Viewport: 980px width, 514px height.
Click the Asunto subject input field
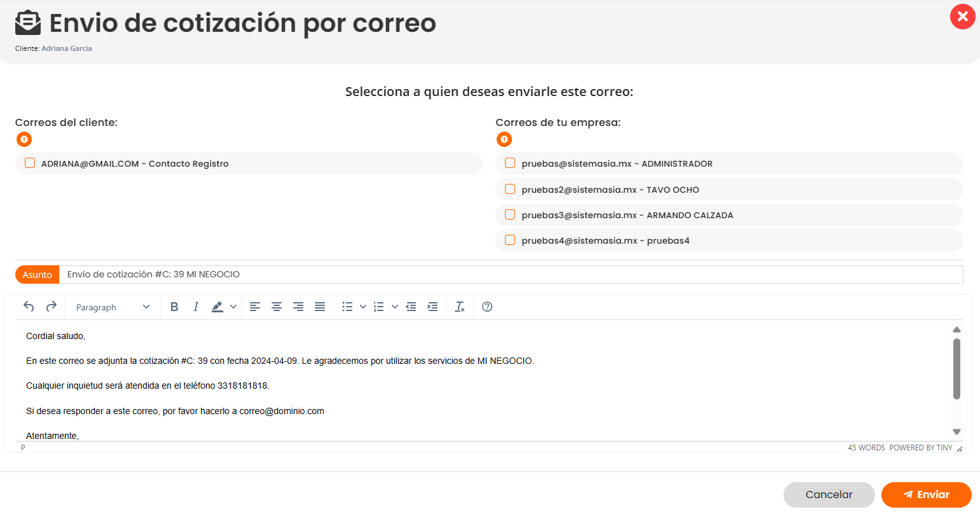(x=509, y=274)
